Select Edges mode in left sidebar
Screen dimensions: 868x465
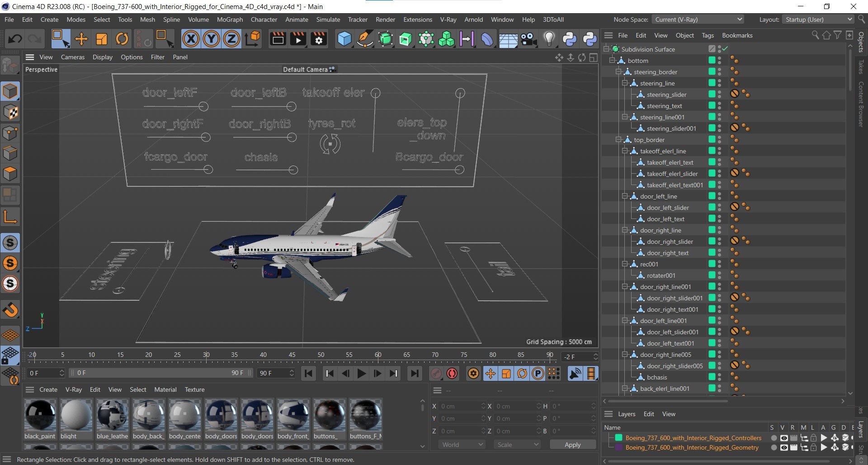pos(10,153)
